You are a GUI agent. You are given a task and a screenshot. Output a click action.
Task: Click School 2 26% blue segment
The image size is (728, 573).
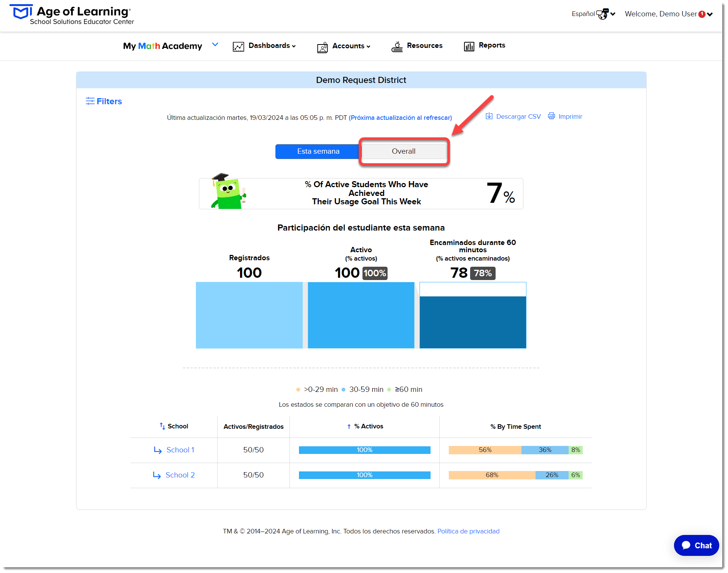pyautogui.click(x=552, y=475)
